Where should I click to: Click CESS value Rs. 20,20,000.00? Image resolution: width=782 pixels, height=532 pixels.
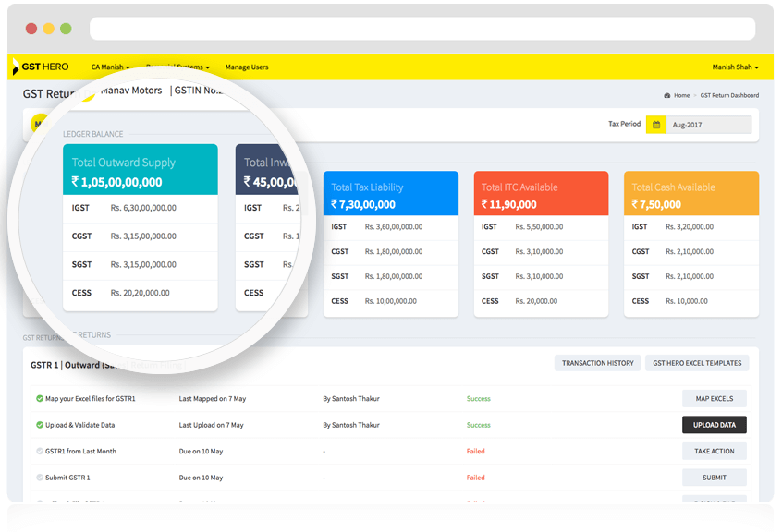[140, 293]
